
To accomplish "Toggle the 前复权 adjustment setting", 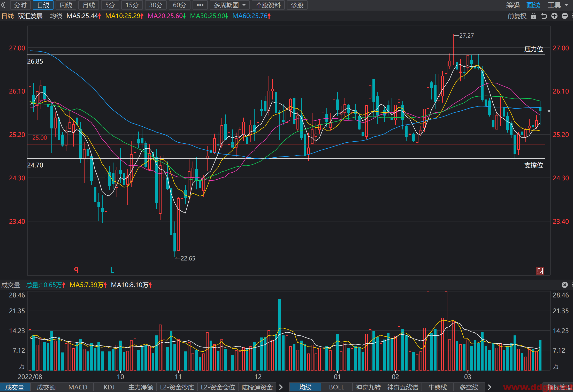I will click(517, 16).
